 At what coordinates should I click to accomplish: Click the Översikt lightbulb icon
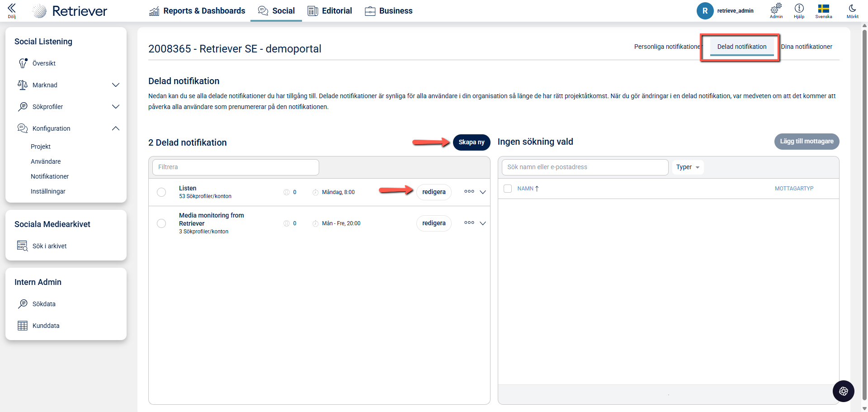pyautogui.click(x=23, y=63)
